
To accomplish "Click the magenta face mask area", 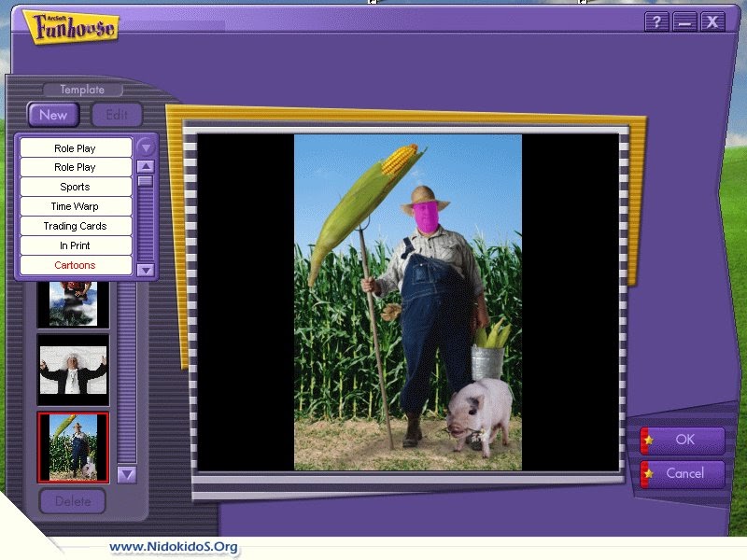I will pos(425,217).
